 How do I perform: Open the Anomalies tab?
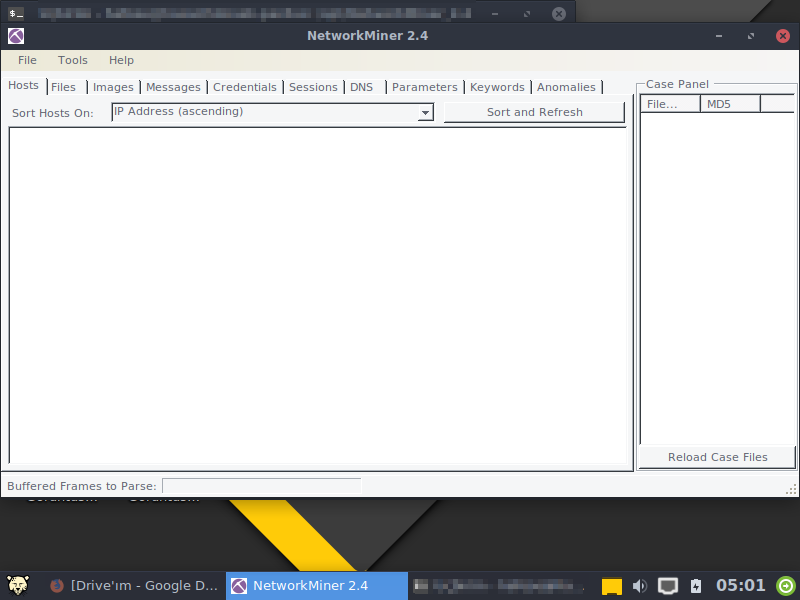tap(566, 87)
